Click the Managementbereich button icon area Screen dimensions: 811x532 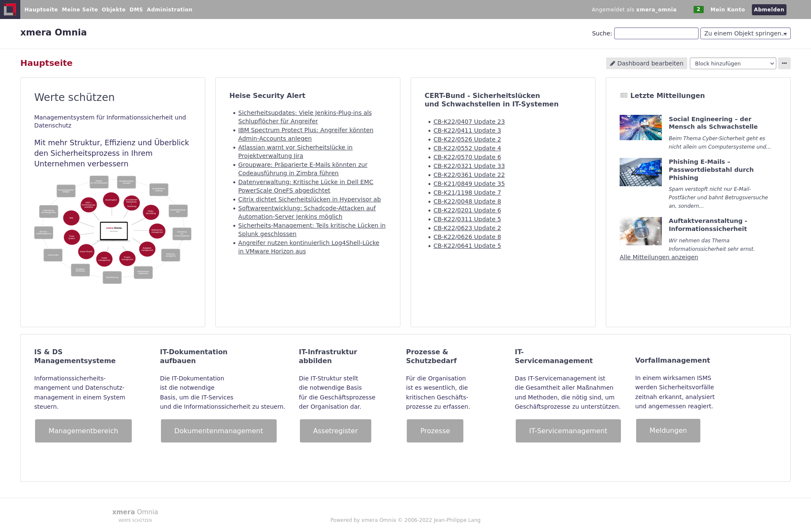tap(84, 431)
